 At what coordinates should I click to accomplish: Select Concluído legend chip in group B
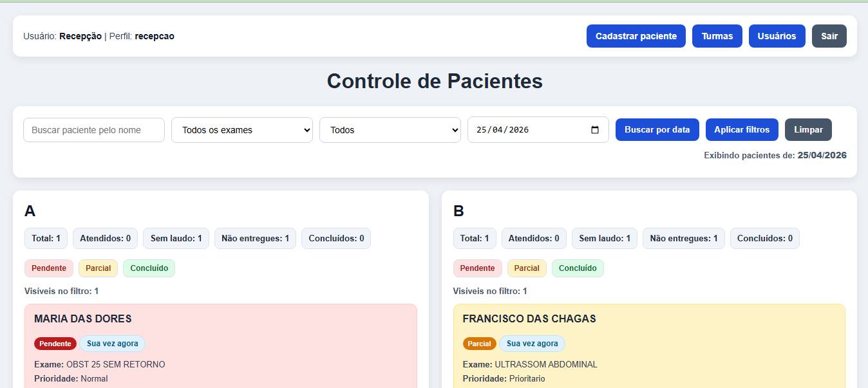578,268
